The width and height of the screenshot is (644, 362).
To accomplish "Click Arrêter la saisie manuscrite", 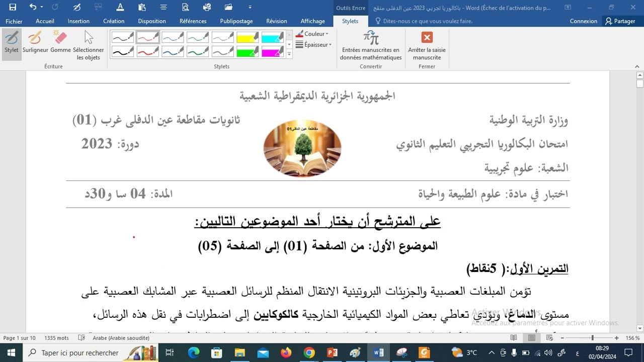I will tap(427, 45).
